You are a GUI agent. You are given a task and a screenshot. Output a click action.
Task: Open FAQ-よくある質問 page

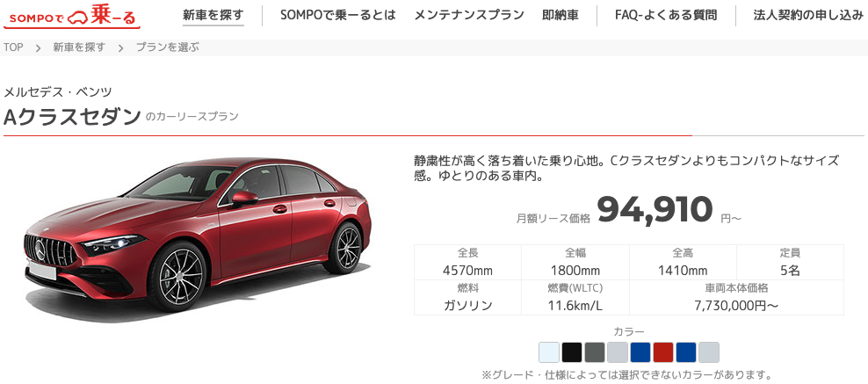pyautogui.click(x=666, y=15)
